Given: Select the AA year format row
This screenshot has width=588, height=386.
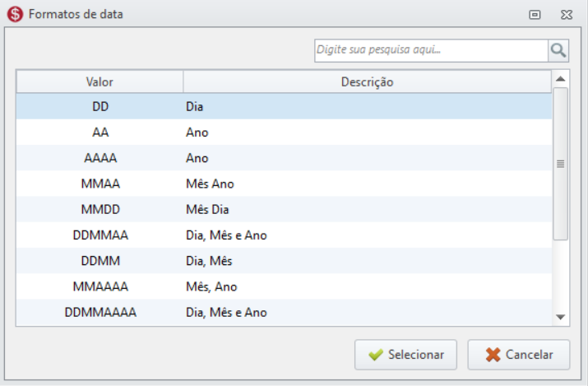Looking at the screenshot, I should click(x=284, y=132).
